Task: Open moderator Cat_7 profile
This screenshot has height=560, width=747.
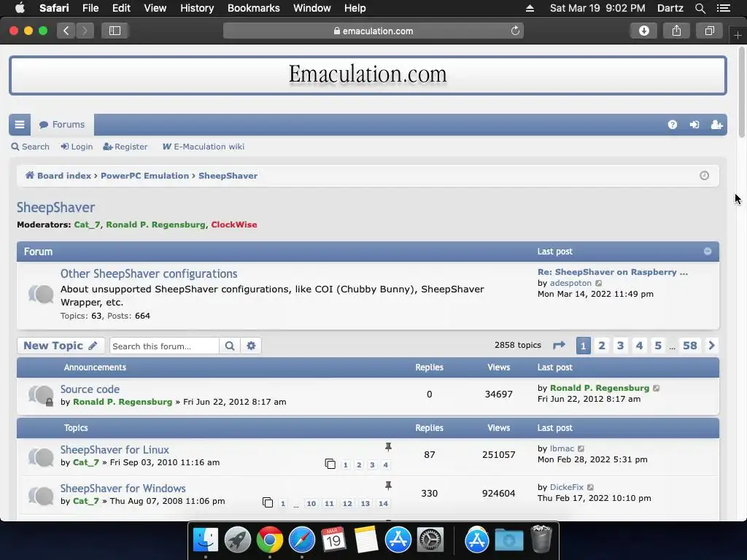Action: coord(88,225)
